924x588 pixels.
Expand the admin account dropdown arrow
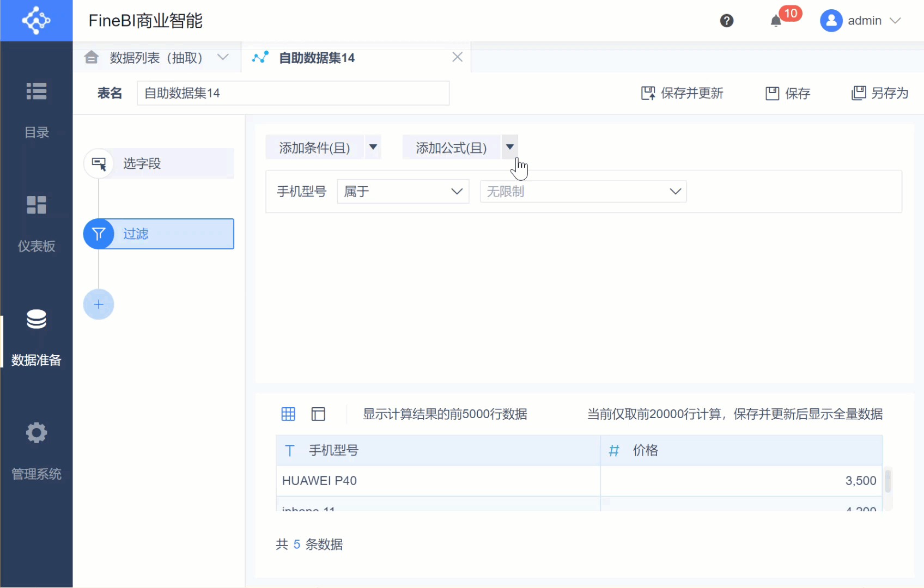pyautogui.click(x=895, y=21)
